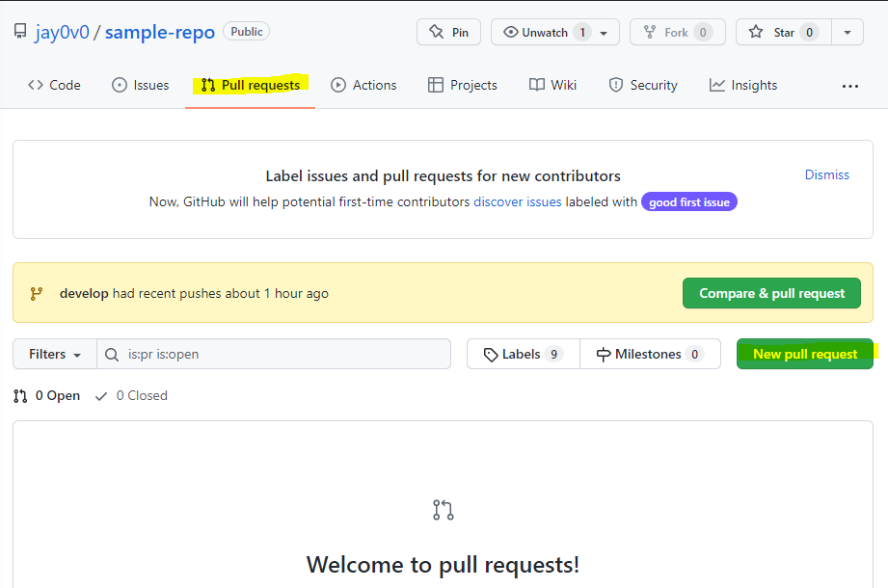Show 0 Open pull requests
Viewport: 888px width, 588px height.
[x=47, y=395]
